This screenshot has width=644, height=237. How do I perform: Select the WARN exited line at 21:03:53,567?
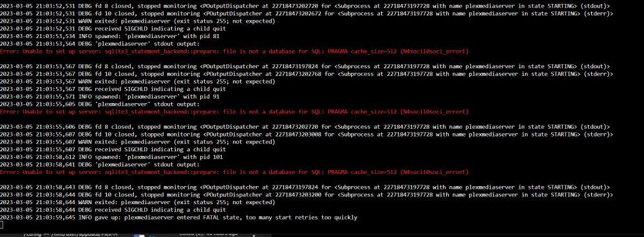pyautogui.click(x=138, y=81)
